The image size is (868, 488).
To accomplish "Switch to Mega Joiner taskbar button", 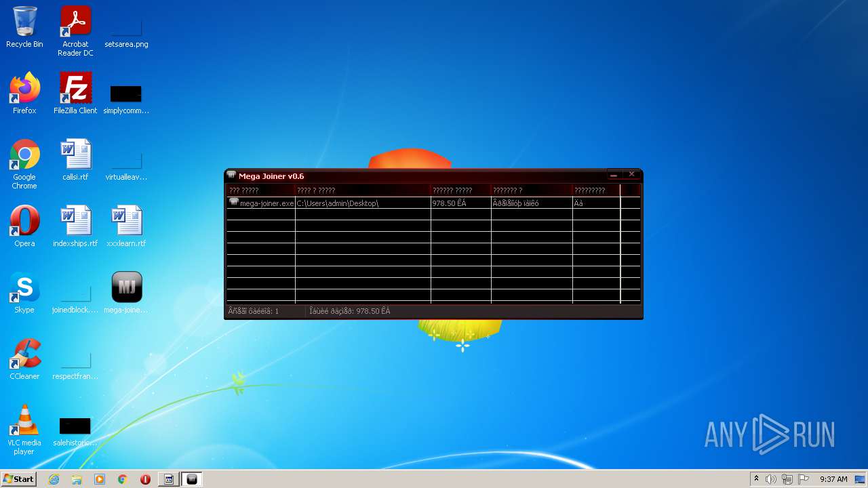I will click(x=192, y=479).
